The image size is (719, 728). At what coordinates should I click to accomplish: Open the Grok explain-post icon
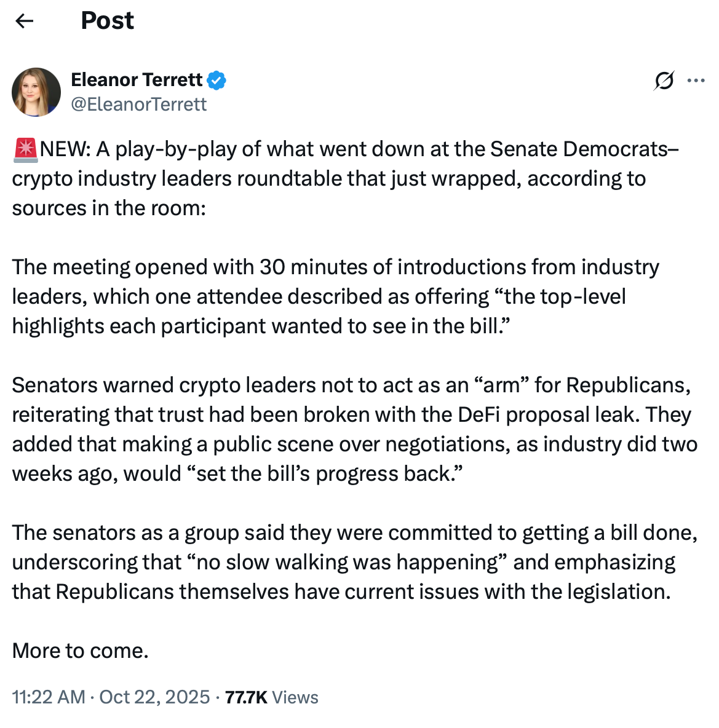coord(664,81)
